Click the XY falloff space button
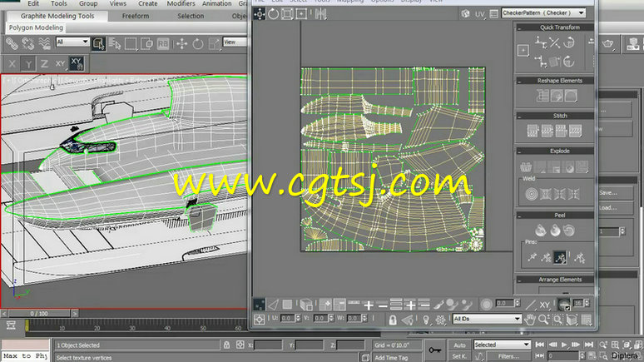The height and width of the screenshot is (362, 644). tap(545, 305)
